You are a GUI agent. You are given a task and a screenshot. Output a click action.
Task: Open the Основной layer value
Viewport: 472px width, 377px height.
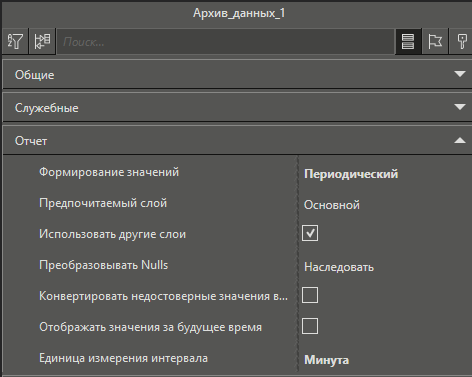[x=332, y=205]
